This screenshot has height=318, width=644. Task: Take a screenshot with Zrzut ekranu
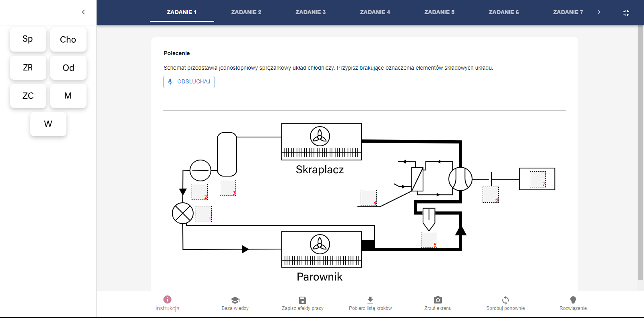[x=438, y=300]
